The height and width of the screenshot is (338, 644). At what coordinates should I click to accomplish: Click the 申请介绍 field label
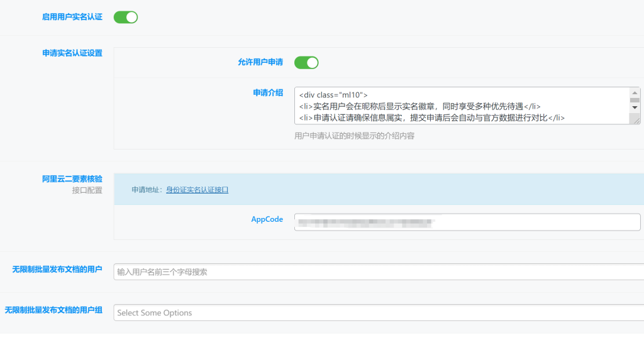[267, 92]
